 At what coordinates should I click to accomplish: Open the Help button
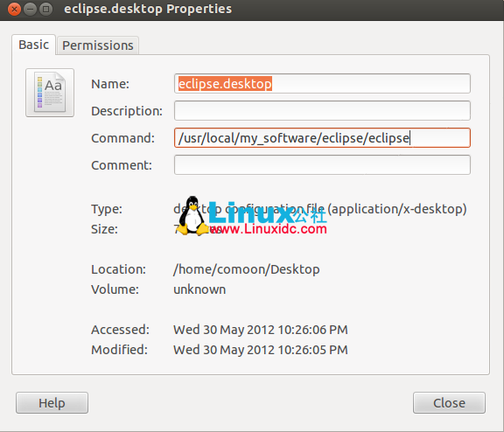pos(52,403)
